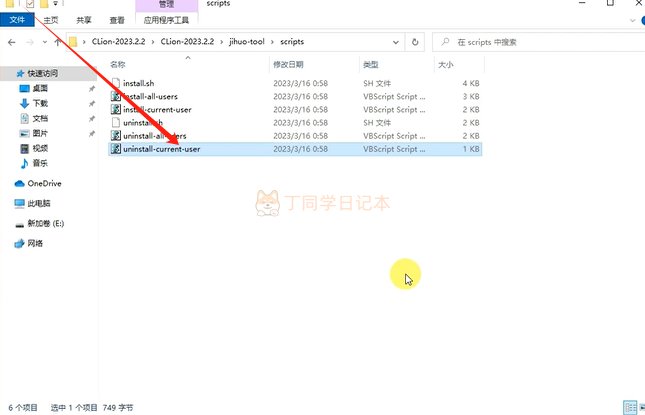Click modified date of install.sh
The width and height of the screenshot is (645, 415).
pyautogui.click(x=301, y=83)
